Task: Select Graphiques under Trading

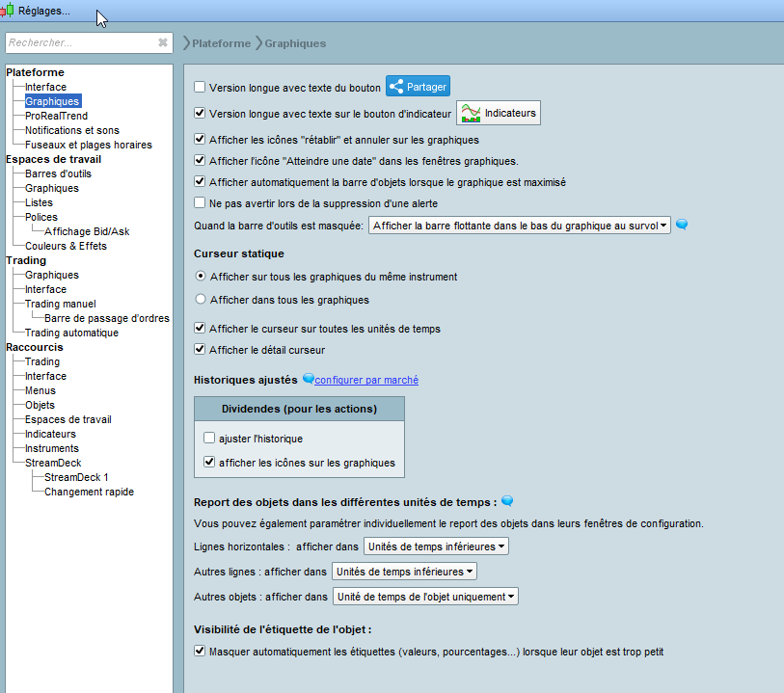Action: (52, 276)
